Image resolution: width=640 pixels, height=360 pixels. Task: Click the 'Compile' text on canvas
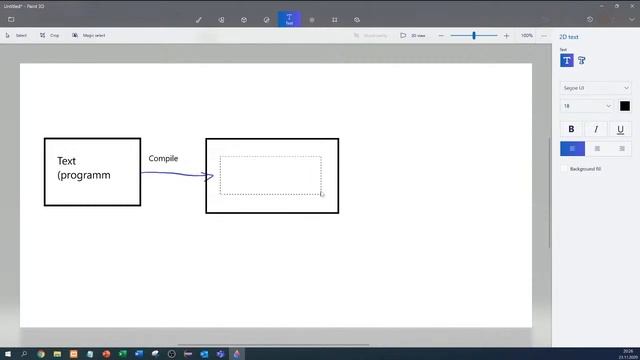(163, 158)
